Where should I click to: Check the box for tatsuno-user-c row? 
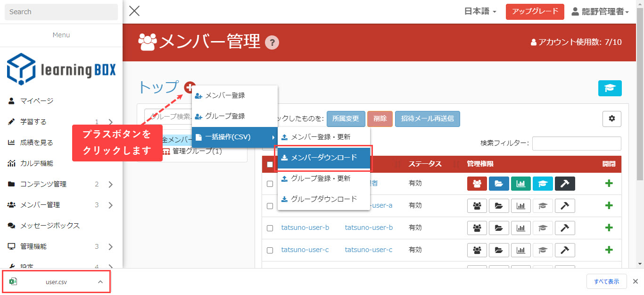(x=270, y=250)
